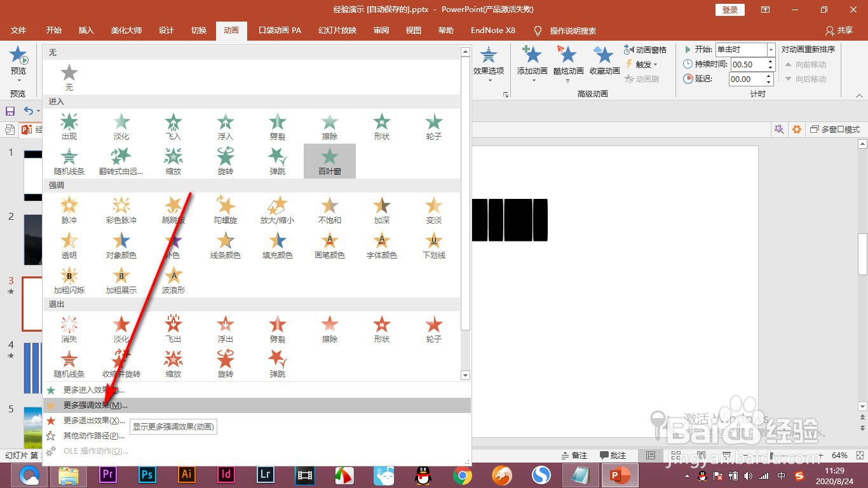Open Chrome from the taskbar
The width and height of the screenshot is (868, 488).
pyautogui.click(x=462, y=475)
